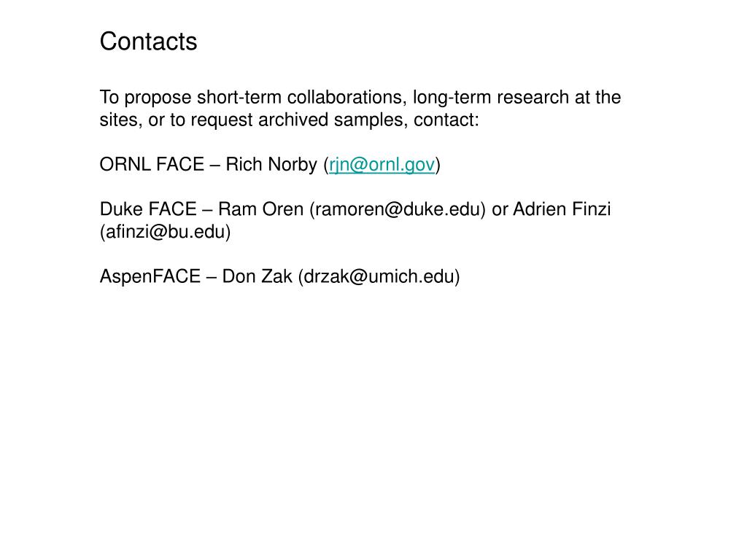Select the AspenFACE label
Viewport: 747px width, 560px height.
pyautogui.click(x=150, y=276)
